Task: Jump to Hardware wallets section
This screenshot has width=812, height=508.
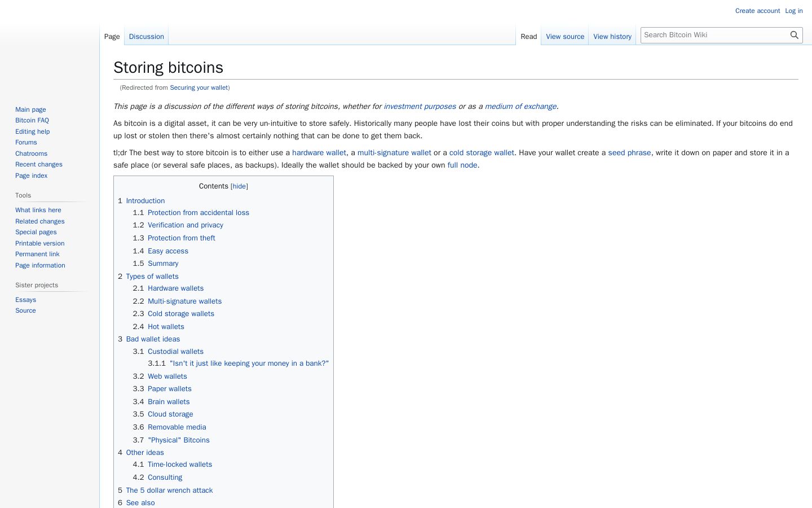Action: point(176,288)
